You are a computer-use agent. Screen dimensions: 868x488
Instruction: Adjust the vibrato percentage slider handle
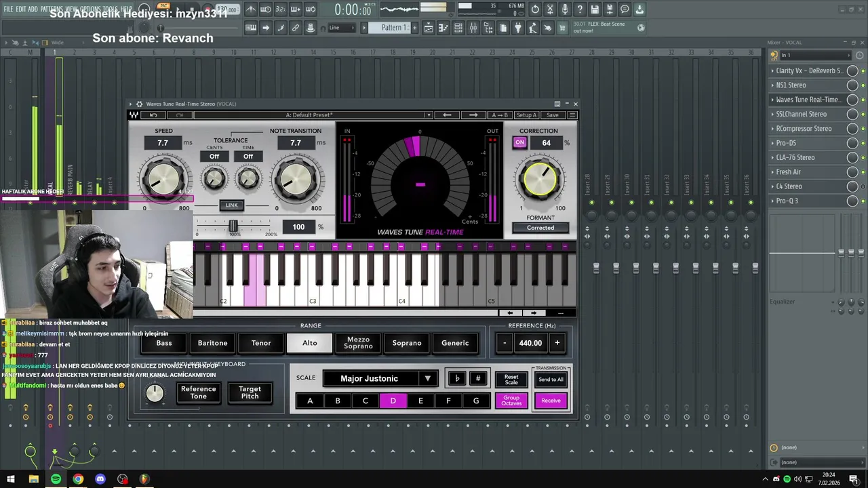click(x=233, y=226)
